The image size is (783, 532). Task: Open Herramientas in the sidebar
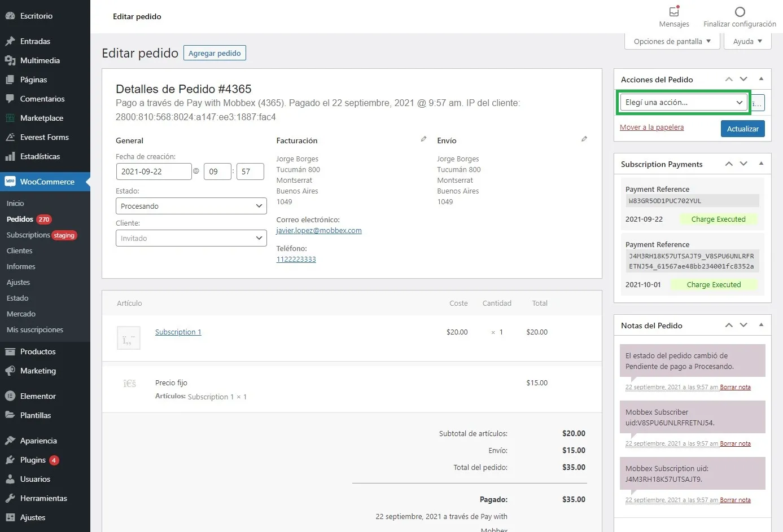[x=45, y=498]
